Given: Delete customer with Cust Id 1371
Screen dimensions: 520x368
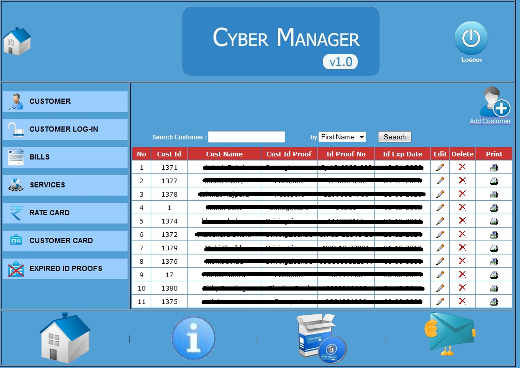Looking at the screenshot, I should [x=462, y=167].
